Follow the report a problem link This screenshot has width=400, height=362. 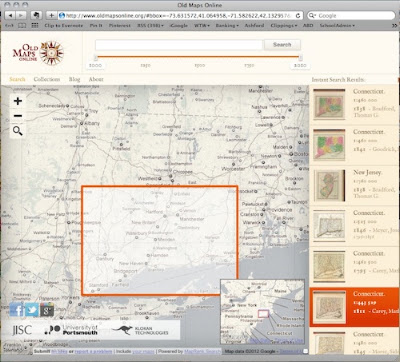tap(93, 351)
